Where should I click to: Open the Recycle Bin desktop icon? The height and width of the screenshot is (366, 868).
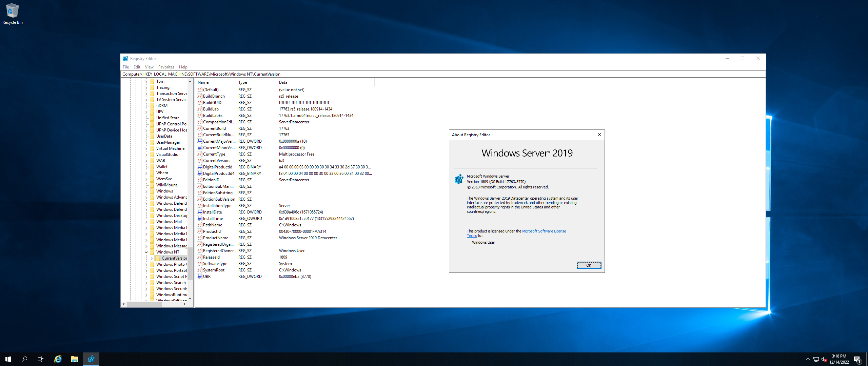[13, 14]
